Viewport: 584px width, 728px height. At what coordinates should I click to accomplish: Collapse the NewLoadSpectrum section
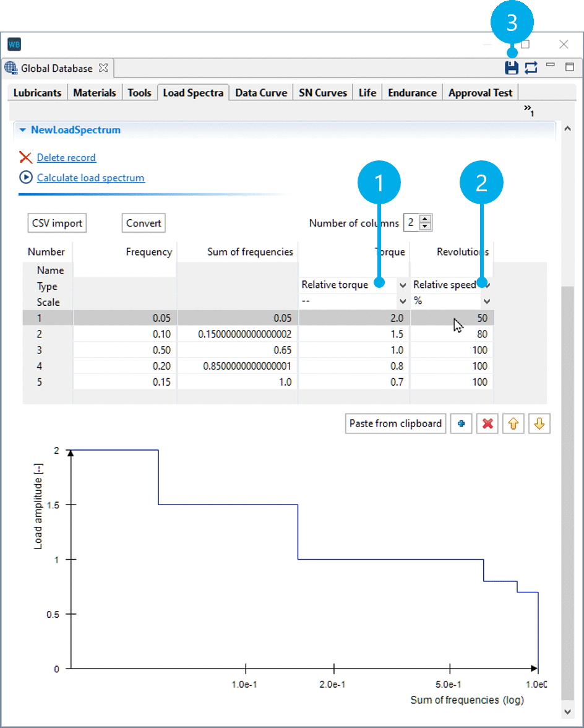click(x=24, y=130)
